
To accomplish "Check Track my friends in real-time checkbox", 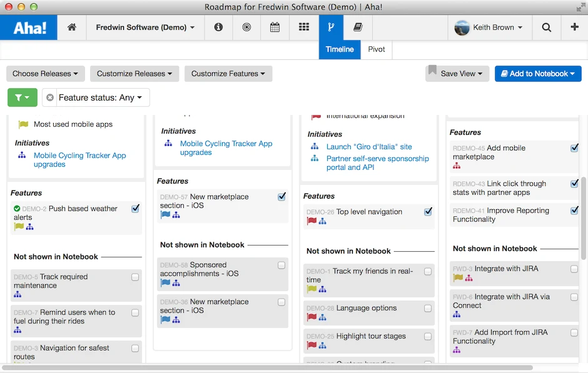I will point(427,272).
